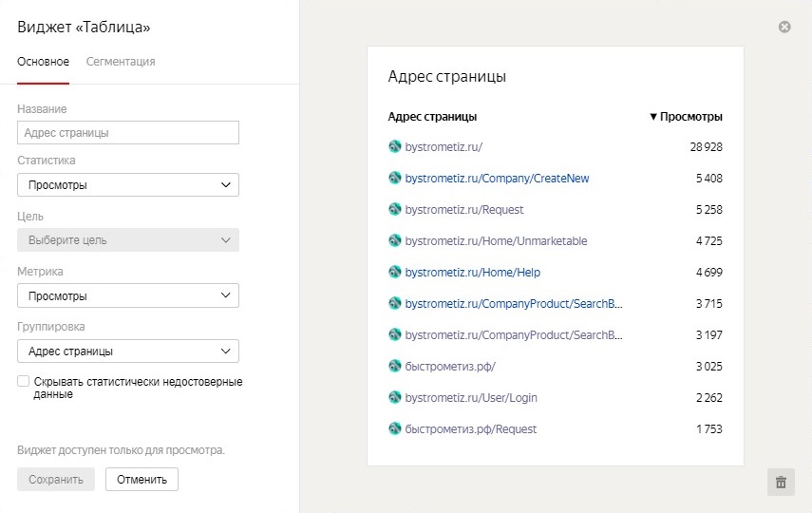Delete widget using the trash icon
This screenshot has width=812, height=513.
781,482
